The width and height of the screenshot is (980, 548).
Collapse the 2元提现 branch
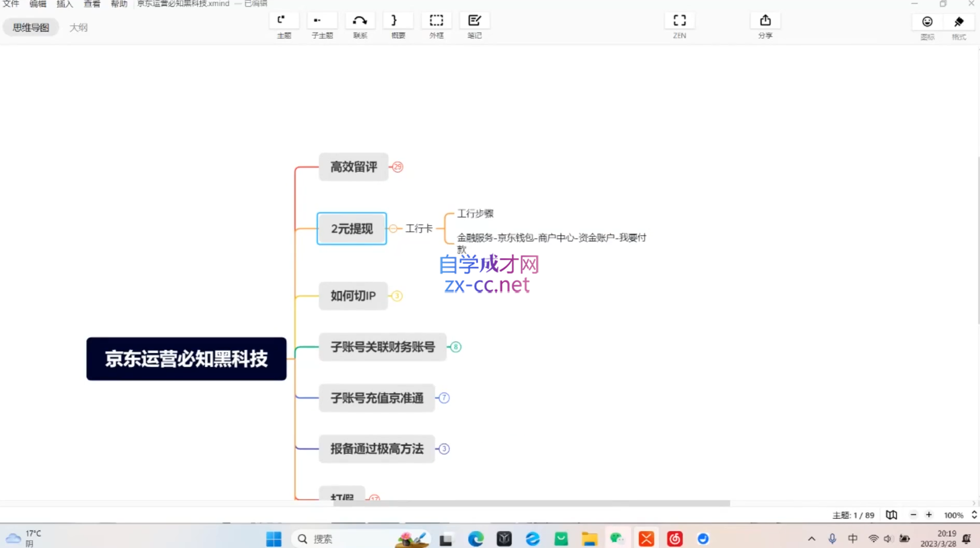pos(393,229)
